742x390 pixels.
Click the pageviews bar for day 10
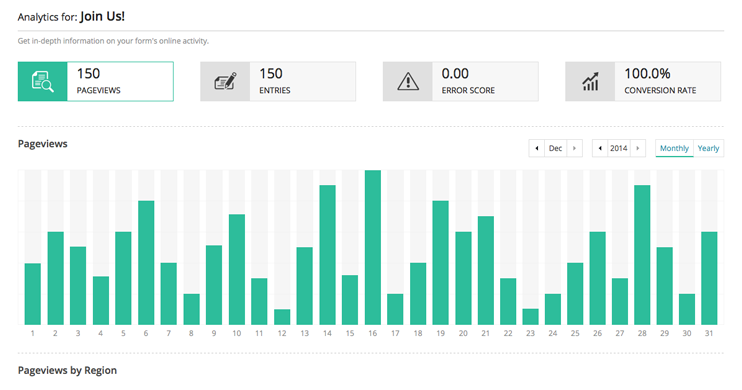pos(237,269)
